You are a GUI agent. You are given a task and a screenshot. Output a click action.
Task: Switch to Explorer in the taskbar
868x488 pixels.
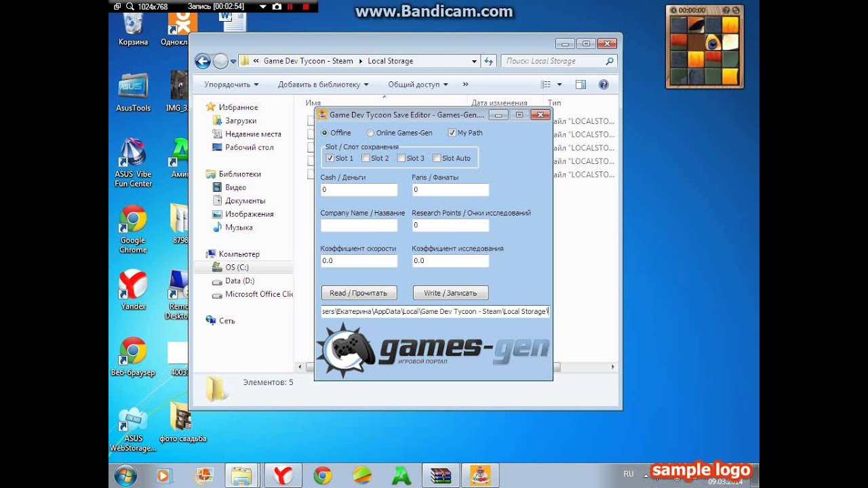[241, 476]
